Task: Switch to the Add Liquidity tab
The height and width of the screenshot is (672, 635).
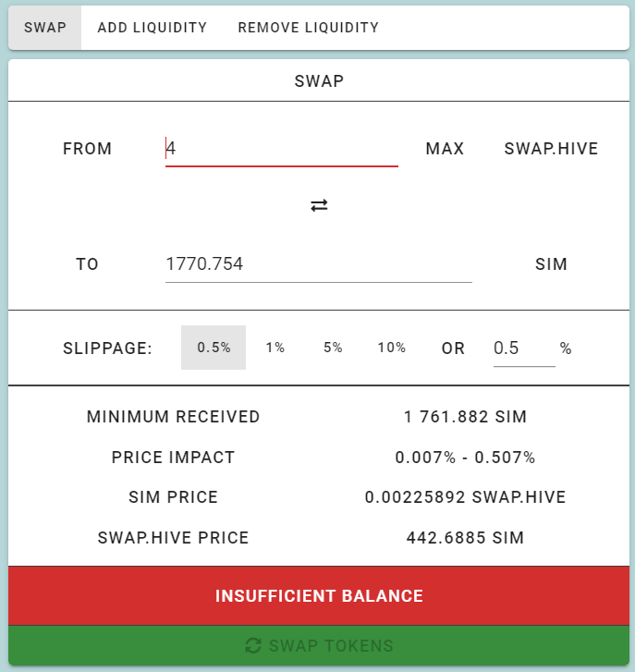Action: (153, 28)
